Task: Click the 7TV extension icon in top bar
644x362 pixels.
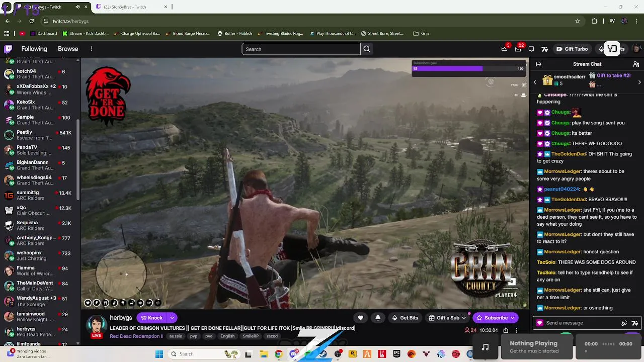Action: 544,49
